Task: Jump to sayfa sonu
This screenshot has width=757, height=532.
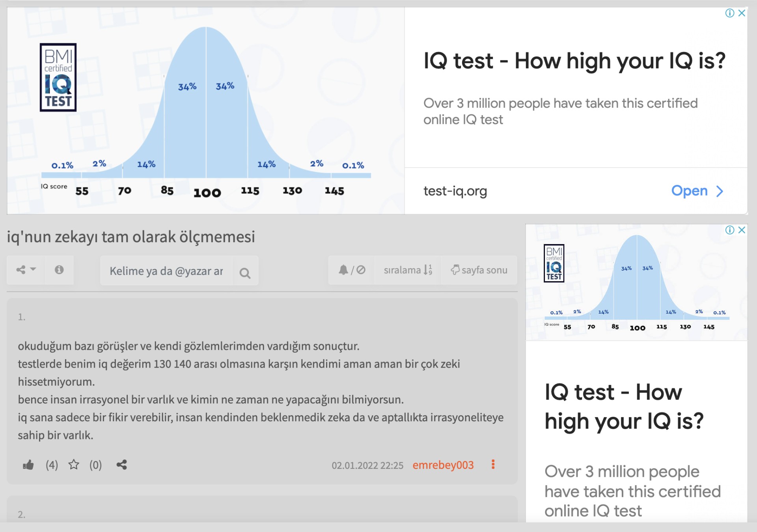Action: click(x=479, y=270)
